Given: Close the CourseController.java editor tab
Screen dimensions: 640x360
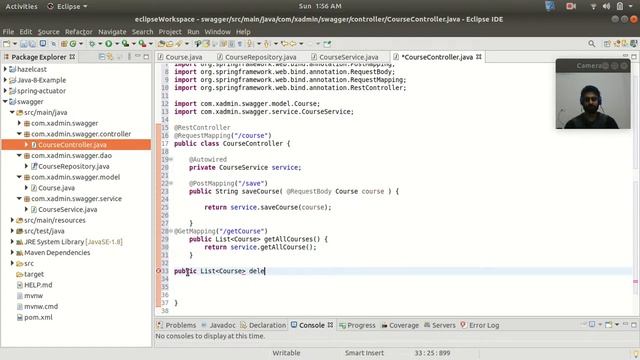Looking at the screenshot, I should click(479, 57).
